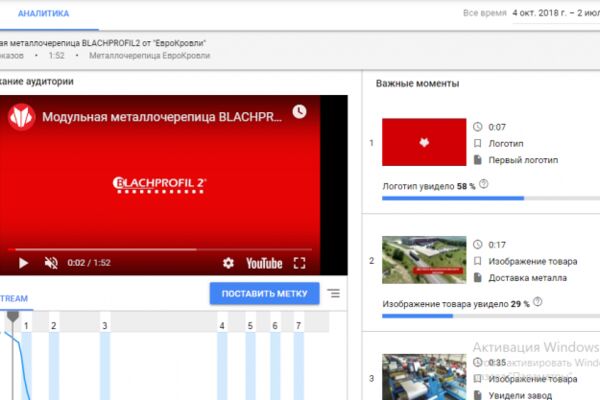Enter fullscreen mode in the video player
Screen dimensions: 600x400
(300, 263)
